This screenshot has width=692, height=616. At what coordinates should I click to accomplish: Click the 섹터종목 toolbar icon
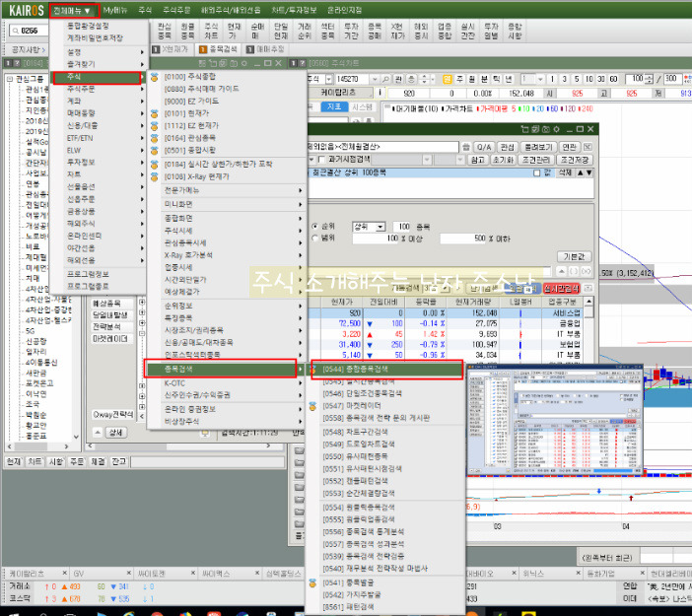(x=327, y=31)
